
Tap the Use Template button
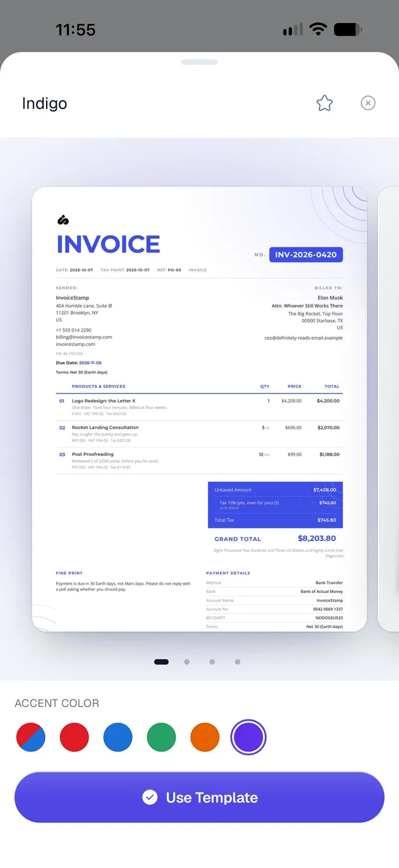point(199,797)
